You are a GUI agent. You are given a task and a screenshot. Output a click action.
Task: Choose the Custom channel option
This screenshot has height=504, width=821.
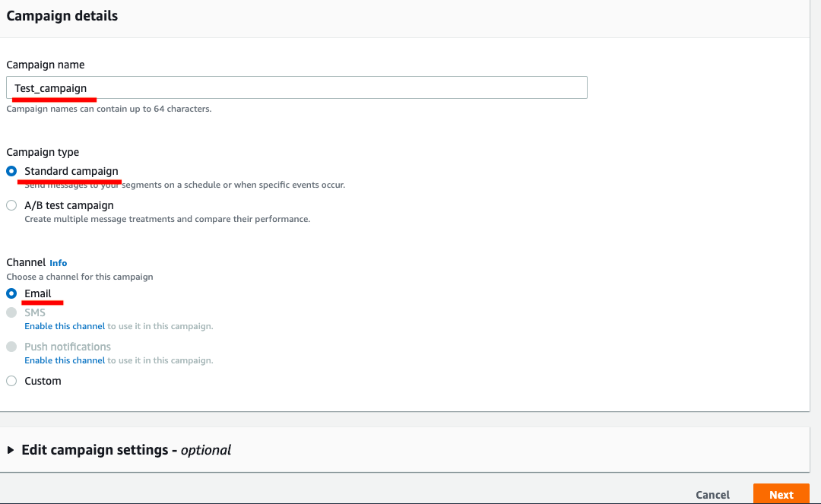[11, 381]
